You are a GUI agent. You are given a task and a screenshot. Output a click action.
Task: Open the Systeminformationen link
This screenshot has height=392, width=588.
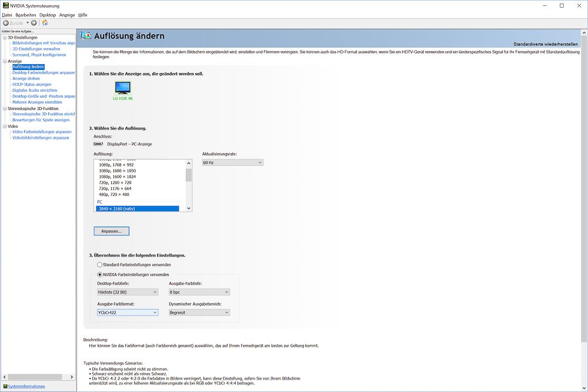(x=26, y=386)
